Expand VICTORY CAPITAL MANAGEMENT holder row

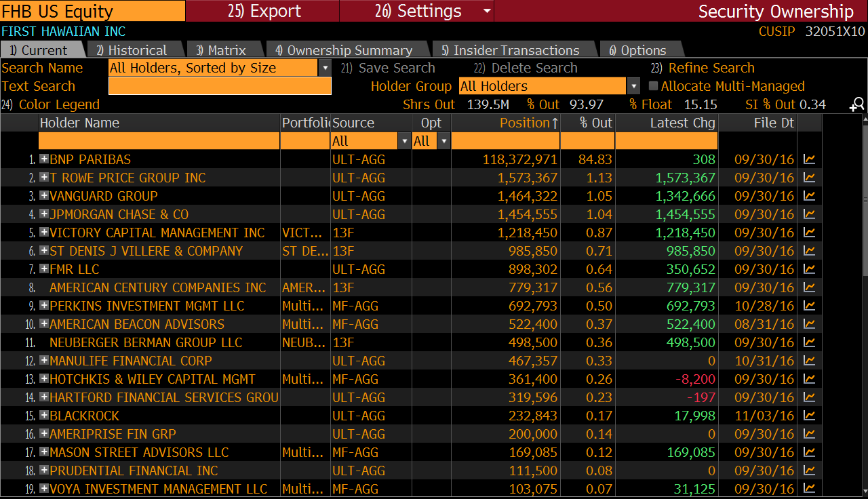point(44,232)
